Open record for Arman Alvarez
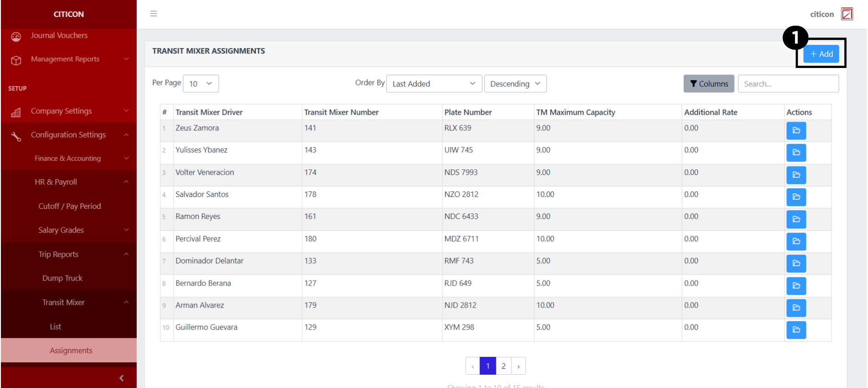868x388 pixels. 796,308
